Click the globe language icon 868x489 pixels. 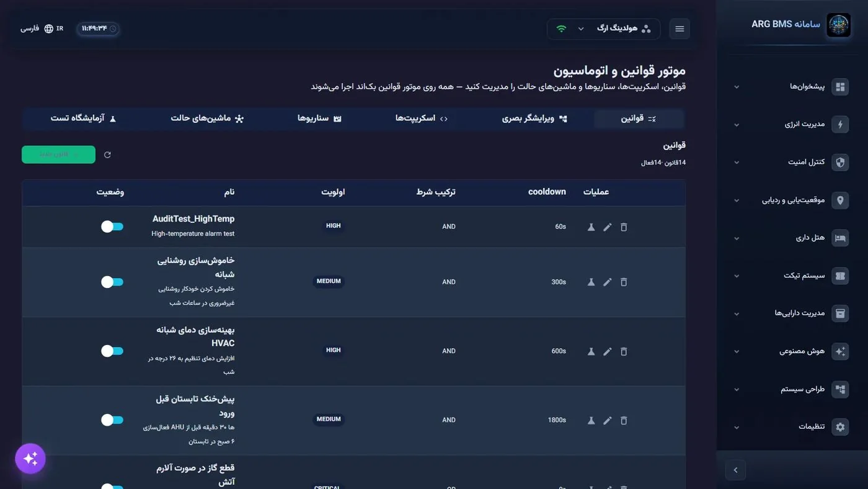49,29
